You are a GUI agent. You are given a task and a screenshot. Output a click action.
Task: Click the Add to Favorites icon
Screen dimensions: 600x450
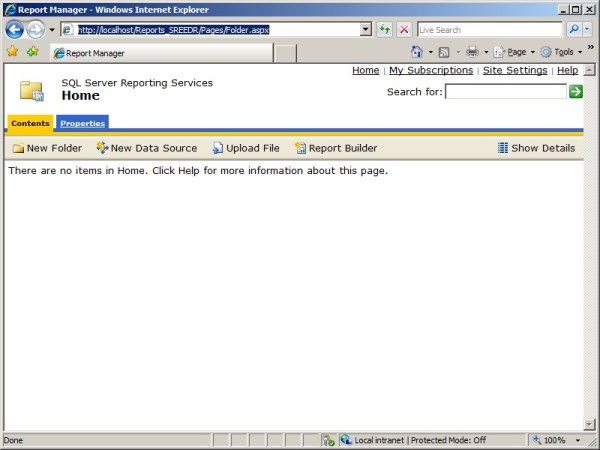[32, 52]
